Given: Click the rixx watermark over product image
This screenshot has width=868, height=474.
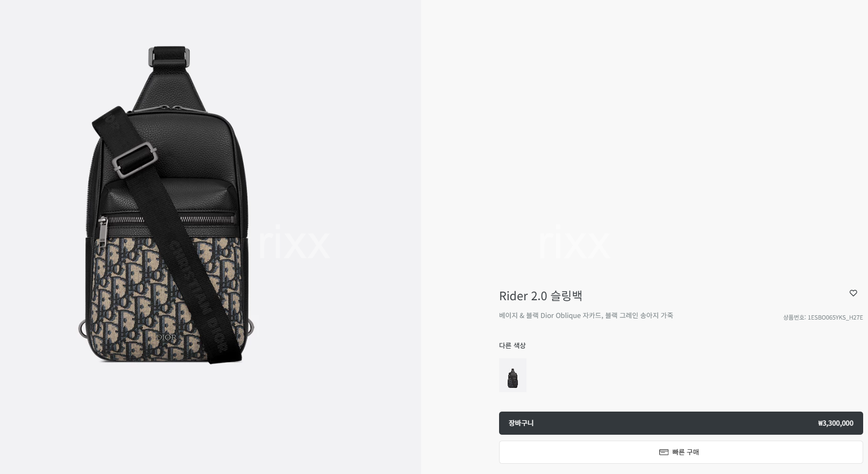Looking at the screenshot, I should click(293, 243).
